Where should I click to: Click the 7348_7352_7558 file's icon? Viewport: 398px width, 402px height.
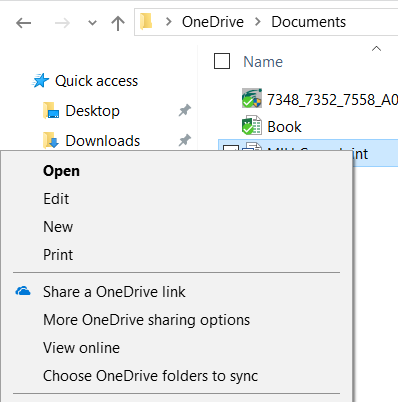click(x=252, y=98)
